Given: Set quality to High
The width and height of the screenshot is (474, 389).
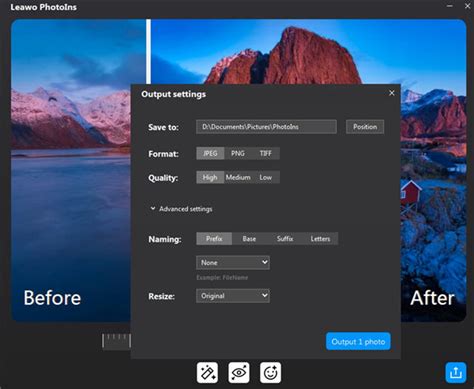Looking at the screenshot, I should (x=210, y=177).
